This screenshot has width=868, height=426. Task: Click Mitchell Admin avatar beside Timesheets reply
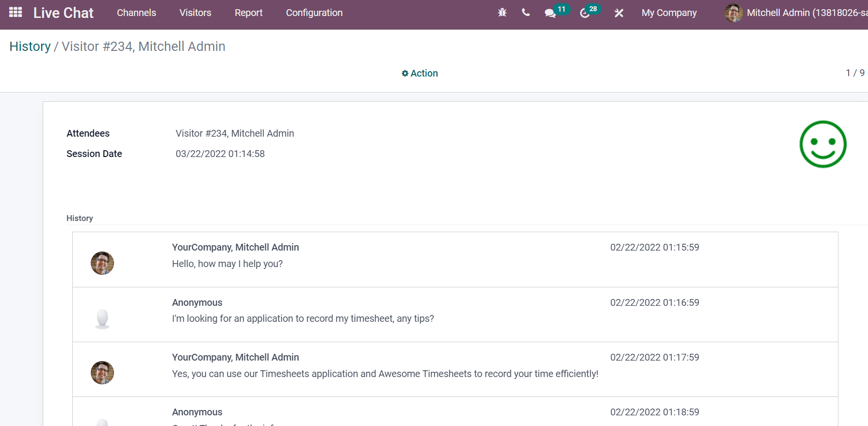tap(102, 373)
